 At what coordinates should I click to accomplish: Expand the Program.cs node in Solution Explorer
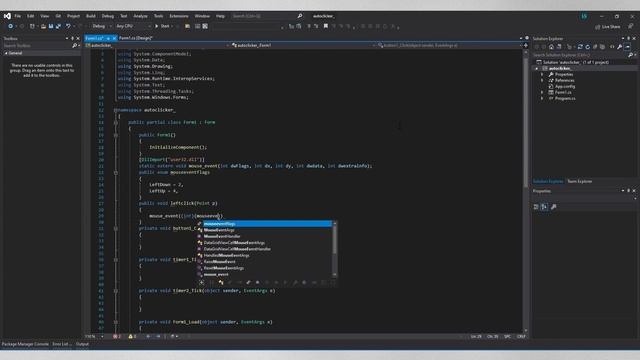click(x=542, y=98)
